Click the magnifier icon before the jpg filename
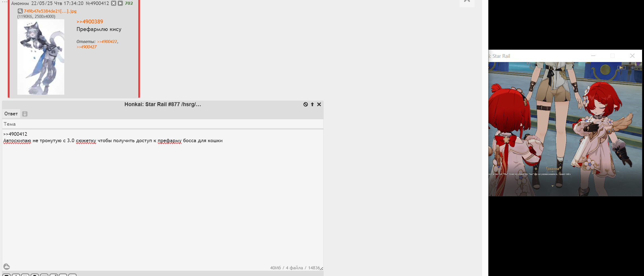This screenshot has height=276, width=644. click(20, 11)
